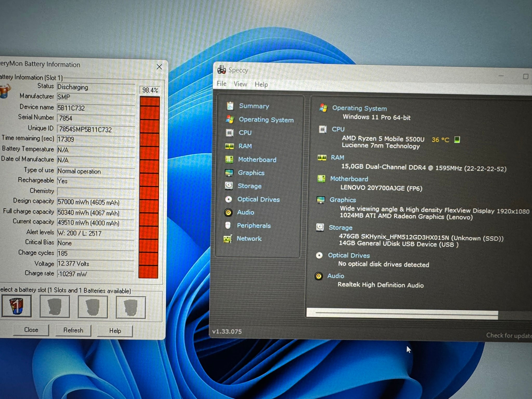Open the View menu in Speccy
This screenshot has width=532, height=399.
click(x=240, y=84)
